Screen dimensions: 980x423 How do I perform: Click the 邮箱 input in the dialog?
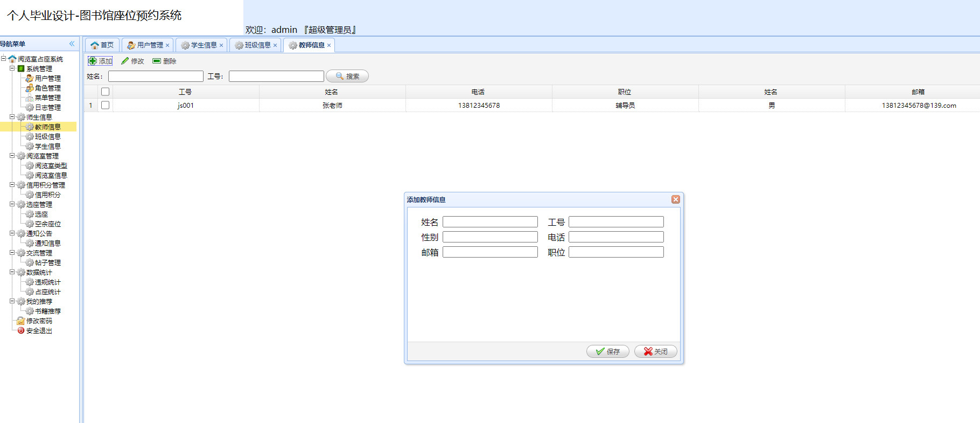(490, 252)
